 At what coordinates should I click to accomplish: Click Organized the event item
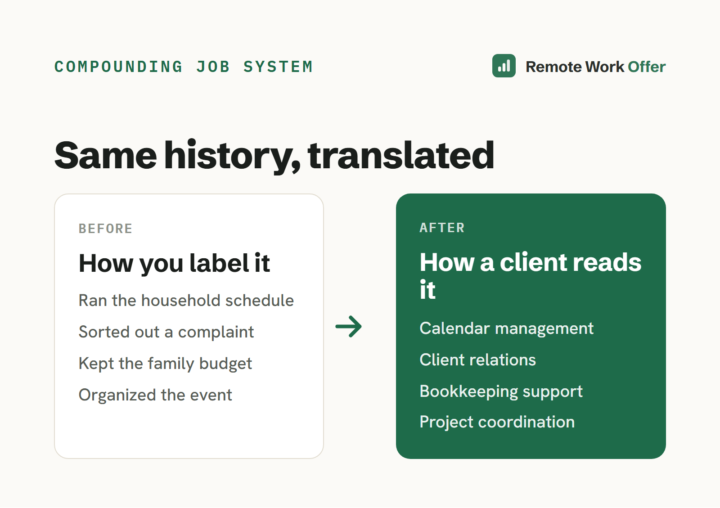tap(155, 395)
